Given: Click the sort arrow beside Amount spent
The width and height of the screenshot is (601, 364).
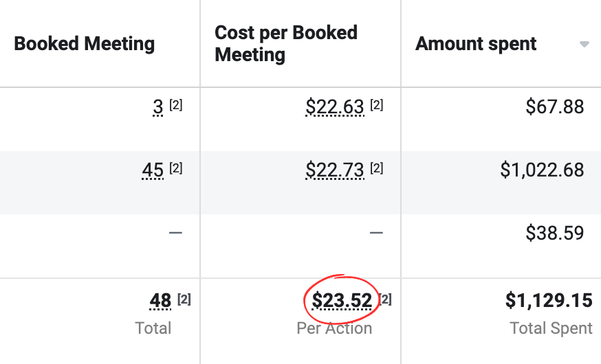Looking at the screenshot, I should [x=584, y=45].
